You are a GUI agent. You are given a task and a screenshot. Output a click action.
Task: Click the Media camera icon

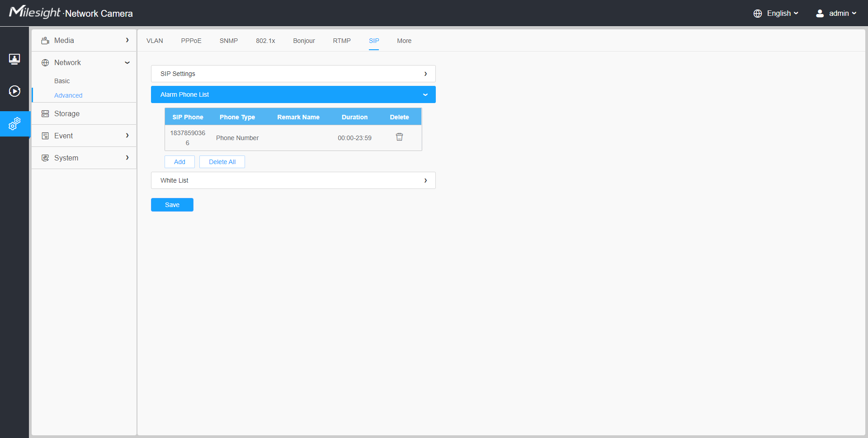pyautogui.click(x=45, y=41)
